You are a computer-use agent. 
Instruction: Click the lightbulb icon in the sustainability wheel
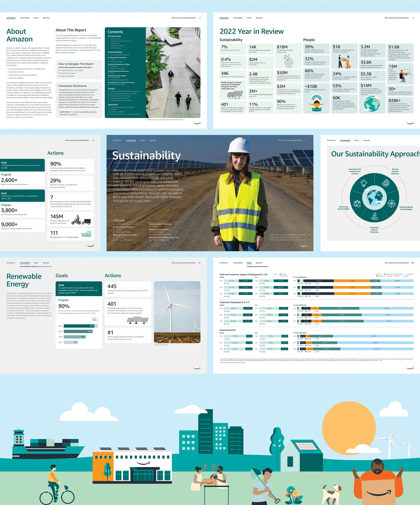364,183
